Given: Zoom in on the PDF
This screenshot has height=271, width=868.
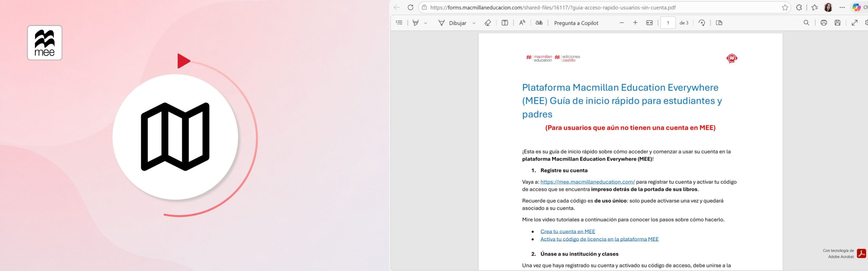Looking at the screenshot, I should click(x=635, y=23).
